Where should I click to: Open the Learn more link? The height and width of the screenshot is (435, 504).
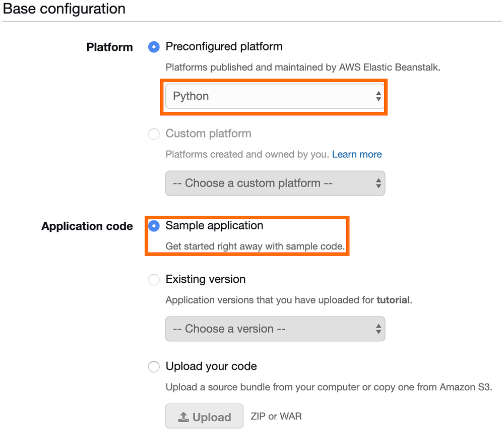pos(357,154)
